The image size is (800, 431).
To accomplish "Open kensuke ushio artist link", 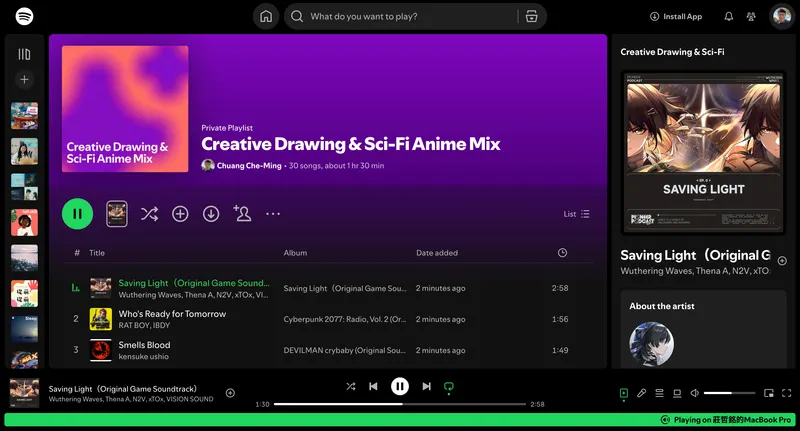I will coord(143,357).
